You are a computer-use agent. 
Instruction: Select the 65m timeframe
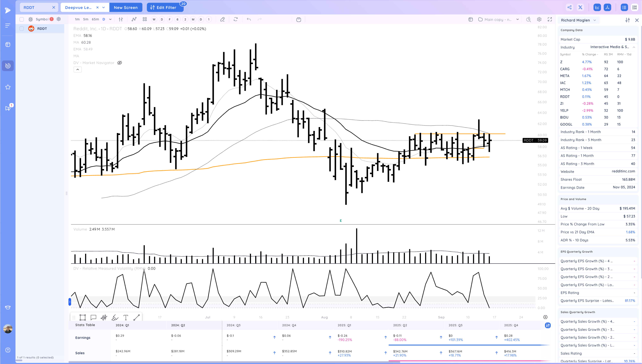tap(95, 19)
